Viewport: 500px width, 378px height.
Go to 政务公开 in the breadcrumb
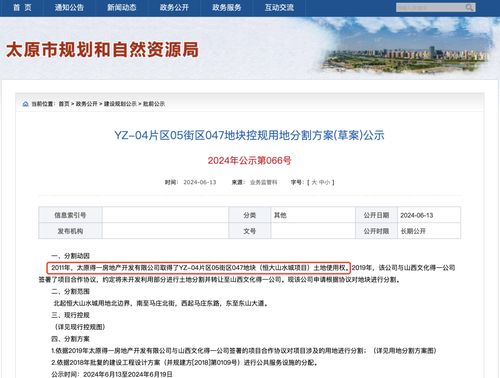point(86,104)
